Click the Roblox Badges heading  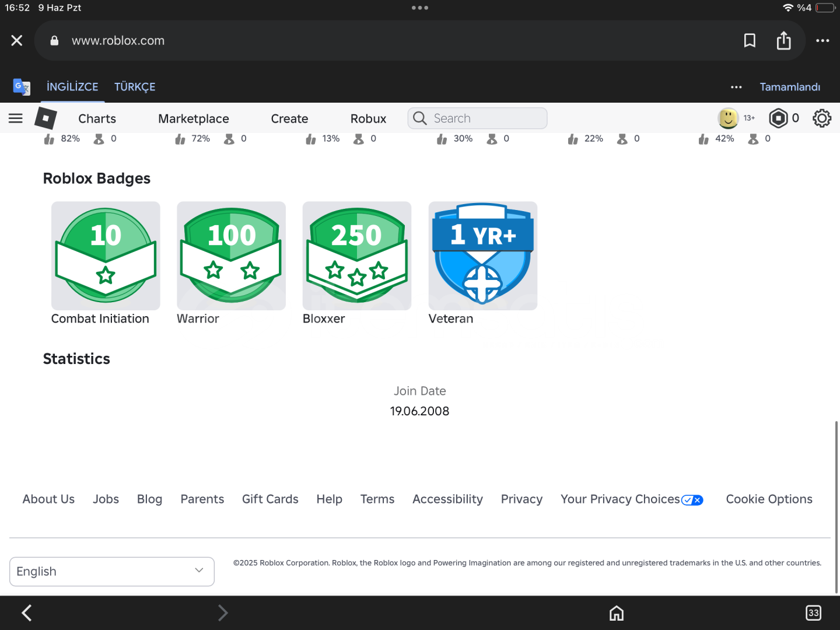pyautogui.click(x=97, y=178)
